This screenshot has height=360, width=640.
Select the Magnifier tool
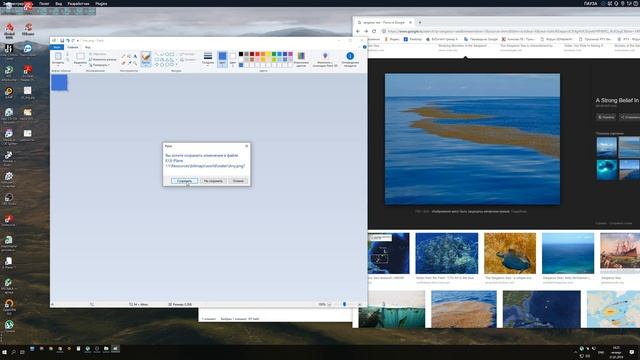(x=135, y=63)
